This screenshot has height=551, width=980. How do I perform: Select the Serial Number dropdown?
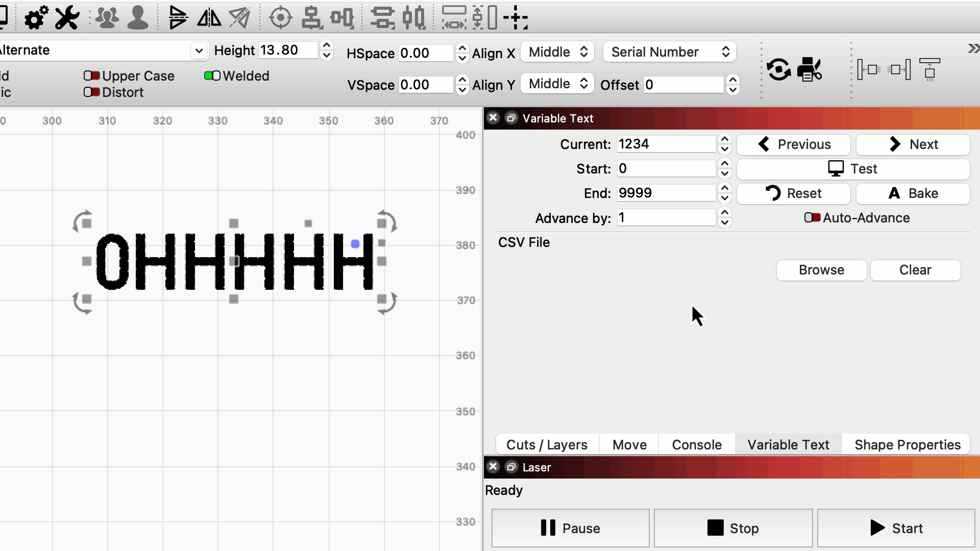point(668,52)
